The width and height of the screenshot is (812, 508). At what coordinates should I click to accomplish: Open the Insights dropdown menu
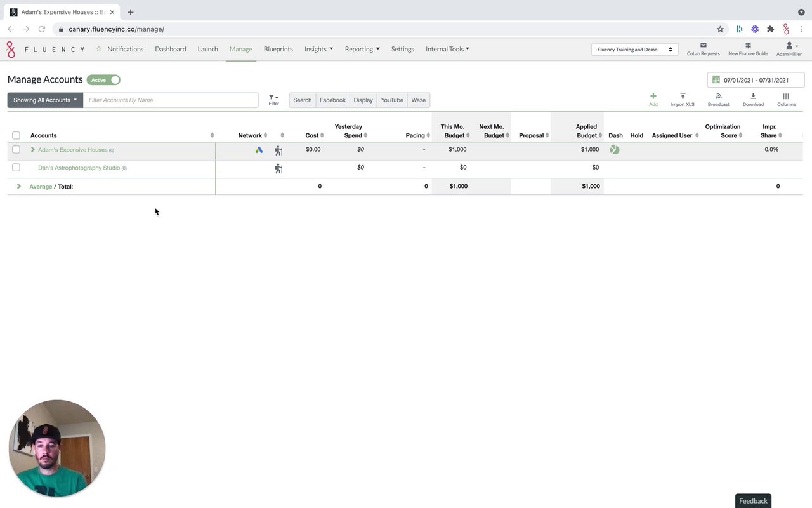pos(318,49)
